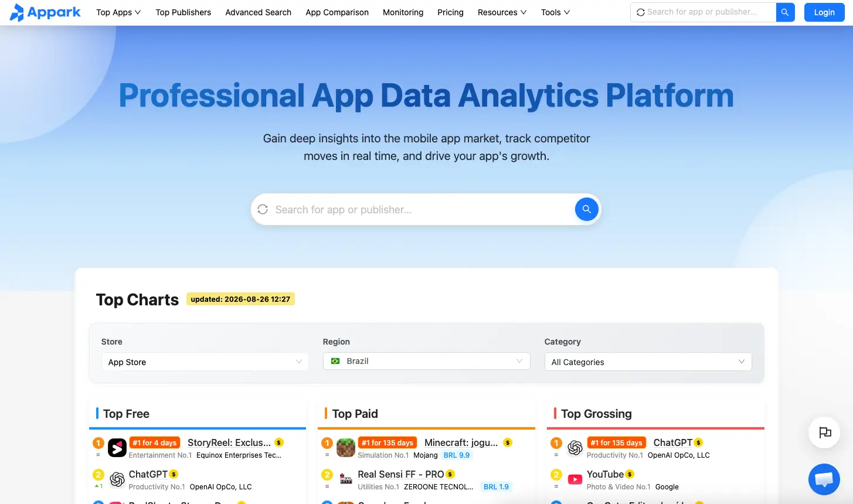Click the round blue hero search button
853x504 pixels.
[x=586, y=209]
